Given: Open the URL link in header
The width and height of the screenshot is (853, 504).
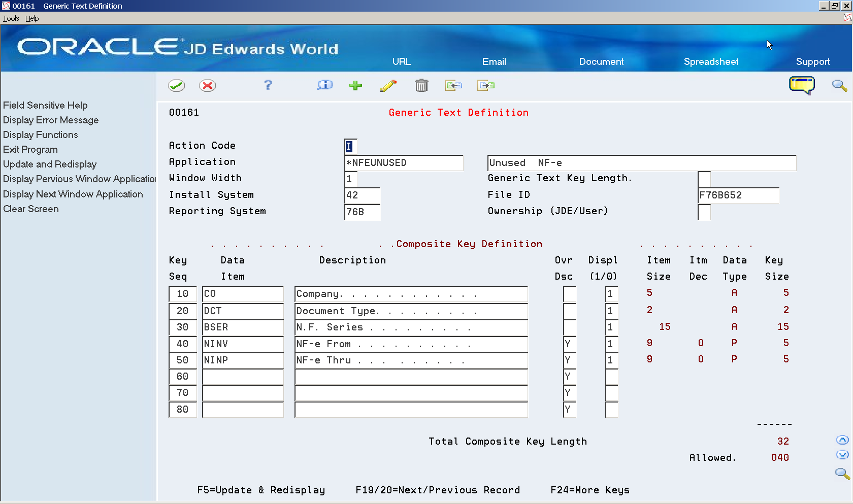Looking at the screenshot, I should (401, 61).
